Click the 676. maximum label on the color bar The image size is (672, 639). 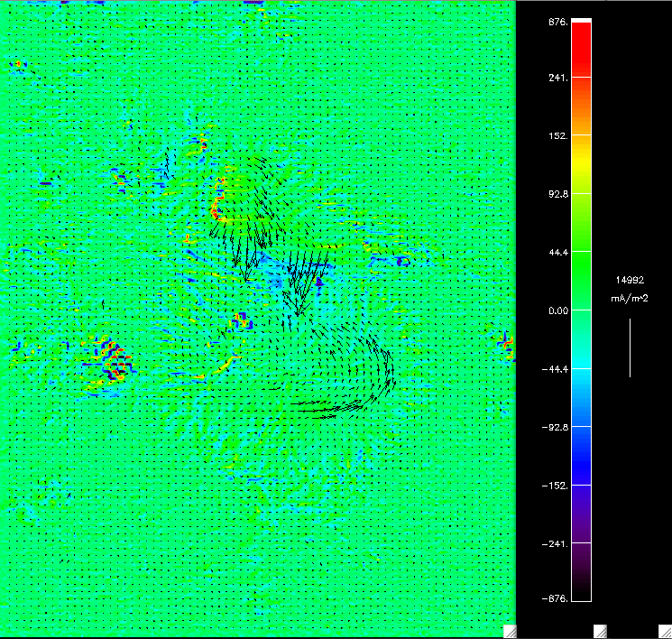tap(558, 23)
